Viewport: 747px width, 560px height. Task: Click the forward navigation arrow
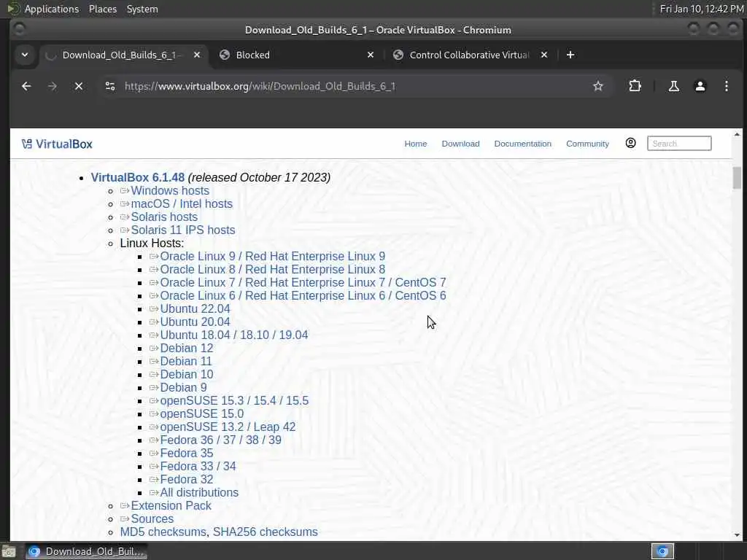pyautogui.click(x=53, y=86)
